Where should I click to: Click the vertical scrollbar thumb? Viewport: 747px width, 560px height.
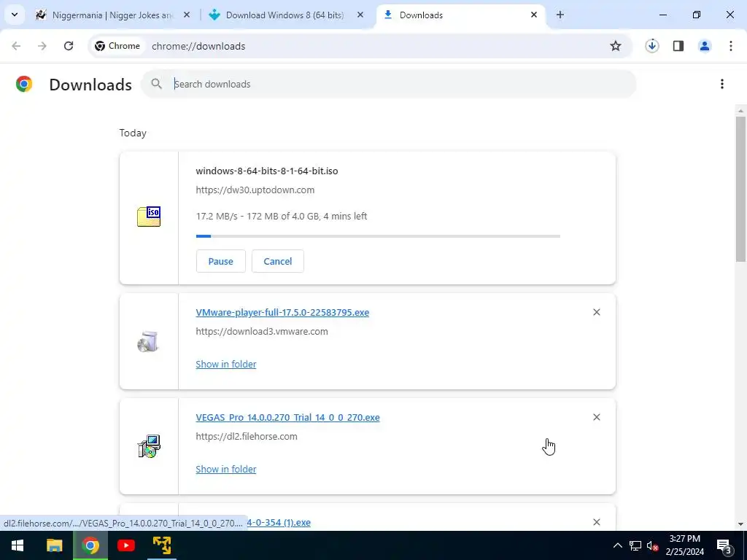click(x=740, y=189)
